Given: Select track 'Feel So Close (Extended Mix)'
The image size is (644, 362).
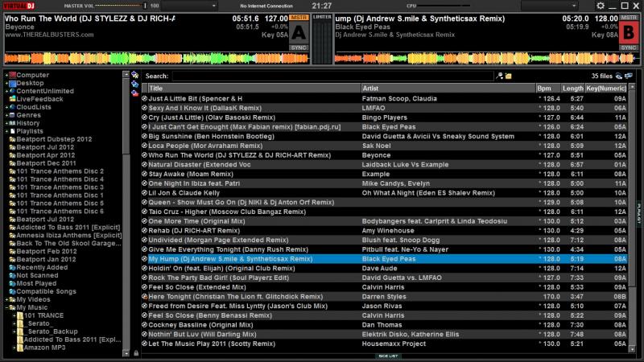Looking at the screenshot, I should click(386, 287).
